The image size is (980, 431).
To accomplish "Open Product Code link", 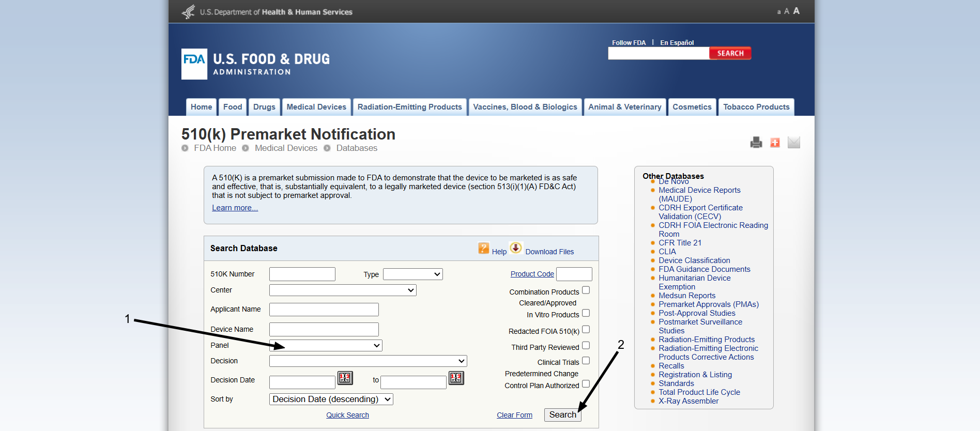I will click(x=532, y=274).
